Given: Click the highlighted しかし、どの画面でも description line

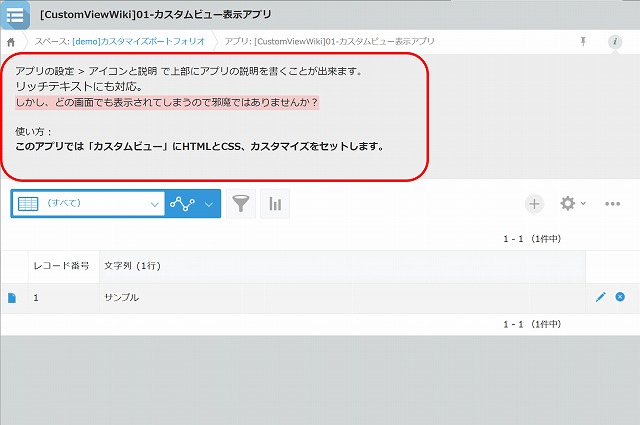Looking at the screenshot, I should pos(167,102).
